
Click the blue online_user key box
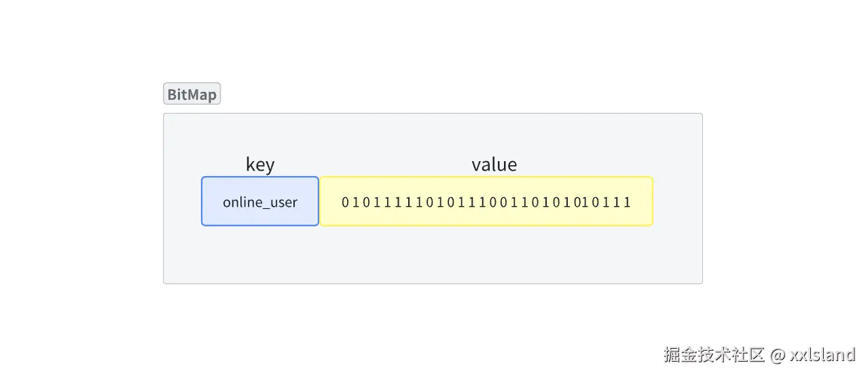260,201
